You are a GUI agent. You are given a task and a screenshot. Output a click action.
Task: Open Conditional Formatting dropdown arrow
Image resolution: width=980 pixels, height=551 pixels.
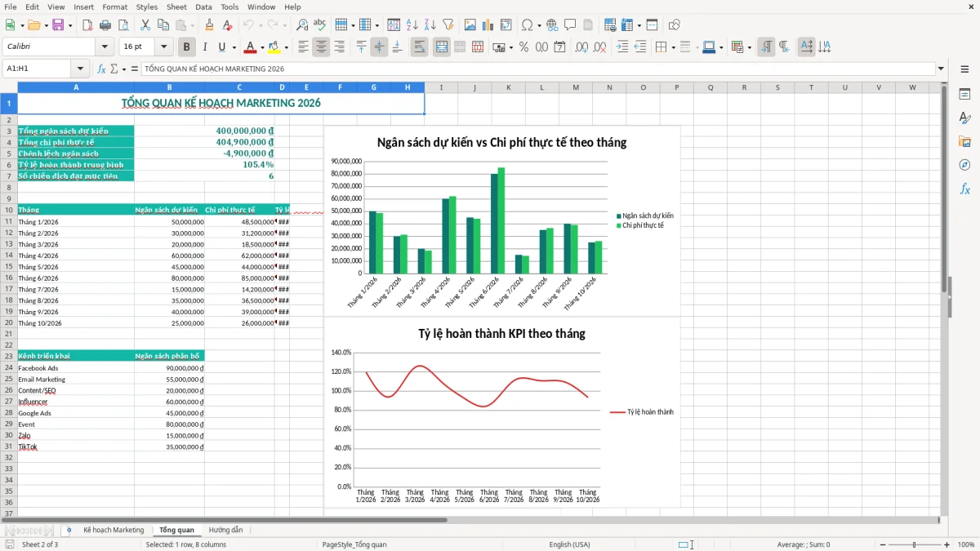(749, 47)
